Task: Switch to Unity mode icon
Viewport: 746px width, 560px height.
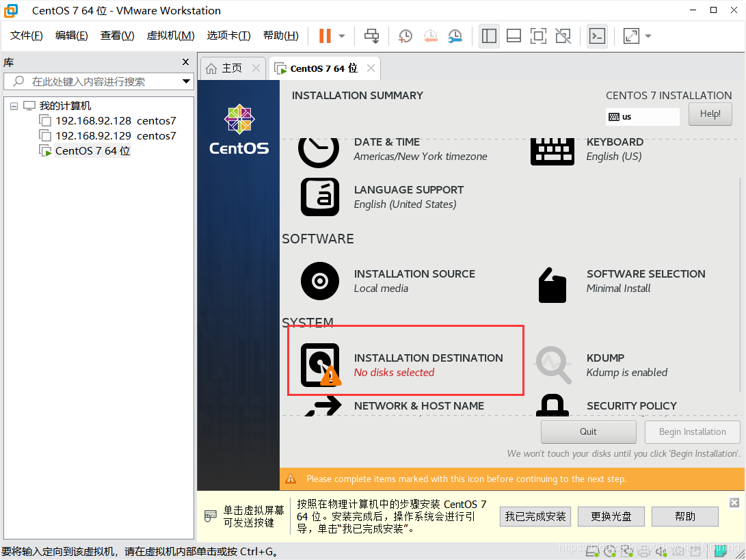Action: (x=563, y=36)
